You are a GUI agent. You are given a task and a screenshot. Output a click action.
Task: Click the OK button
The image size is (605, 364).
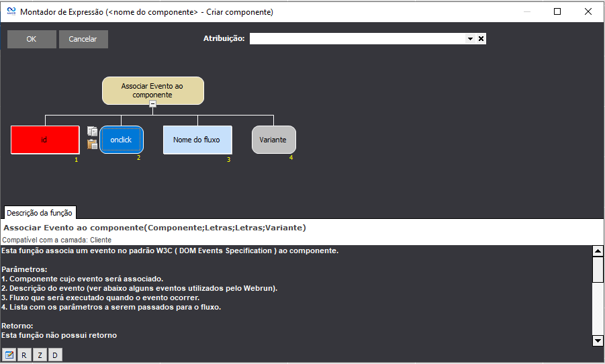pyautogui.click(x=32, y=39)
